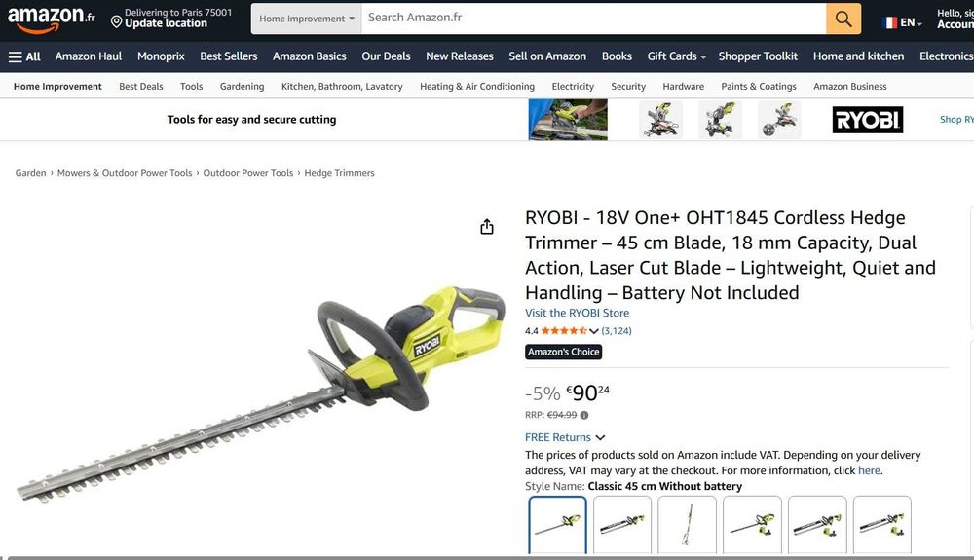
Task: Open the Home Improvement search category dropdown
Action: point(306,19)
